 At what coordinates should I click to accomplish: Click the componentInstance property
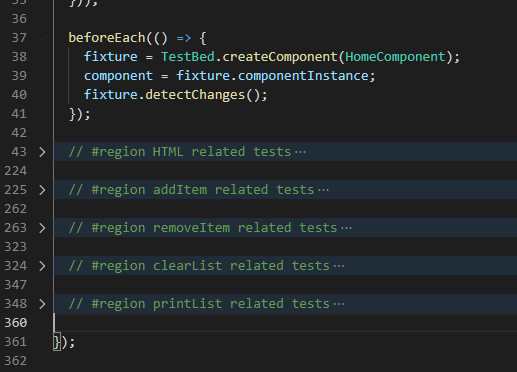click(303, 76)
